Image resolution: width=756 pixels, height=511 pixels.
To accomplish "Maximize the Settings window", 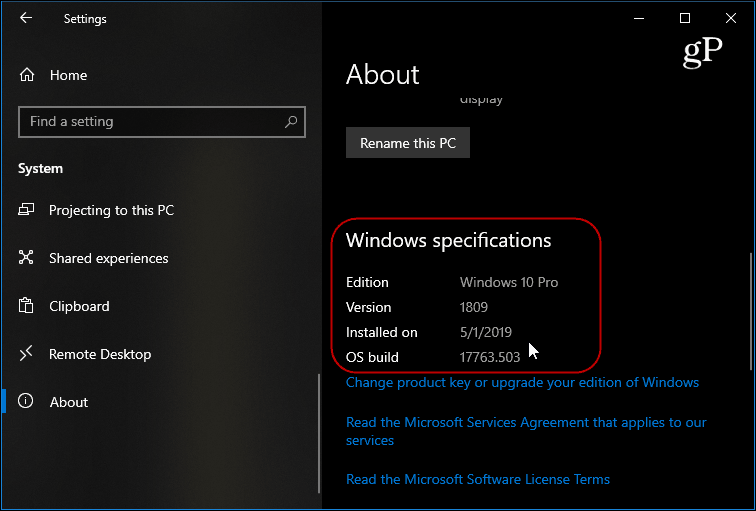I will (685, 18).
